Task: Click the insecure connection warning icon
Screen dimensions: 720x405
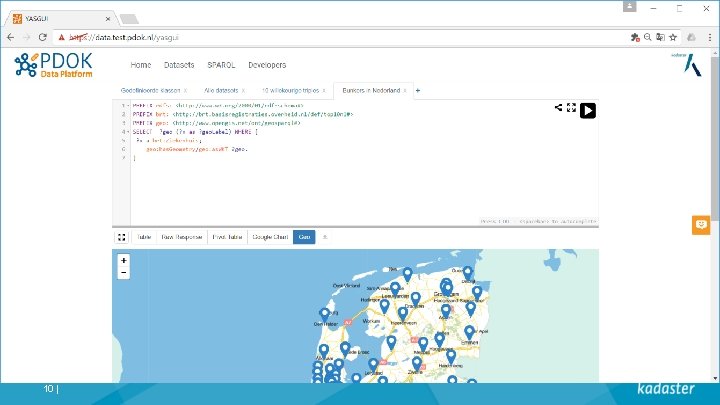Action: pos(62,38)
